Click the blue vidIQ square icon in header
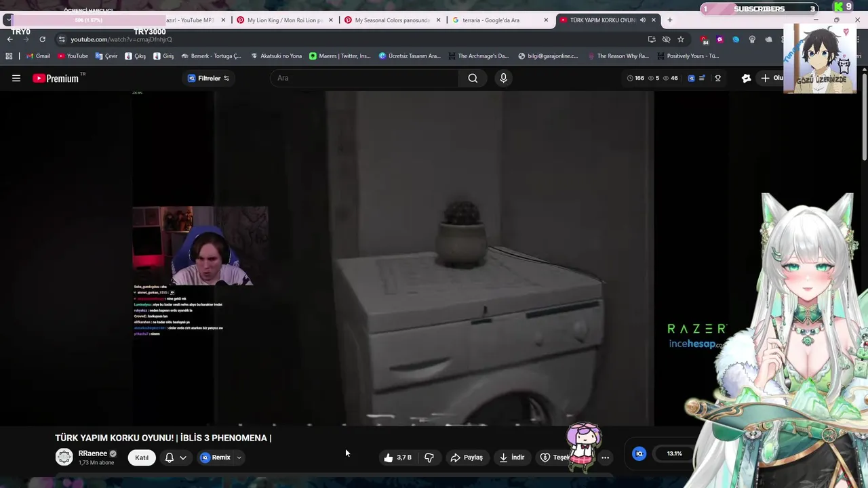 (x=691, y=78)
